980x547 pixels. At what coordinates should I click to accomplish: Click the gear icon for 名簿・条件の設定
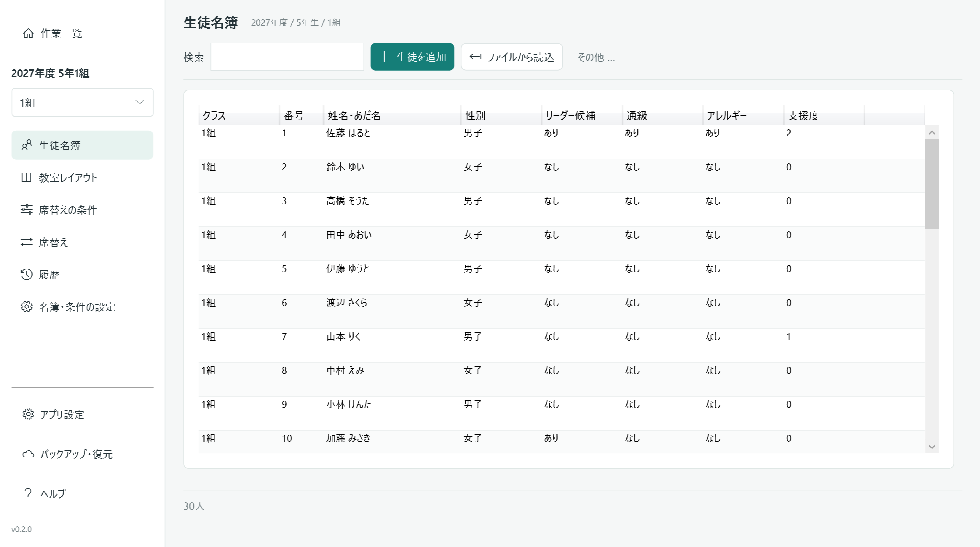[x=27, y=307]
